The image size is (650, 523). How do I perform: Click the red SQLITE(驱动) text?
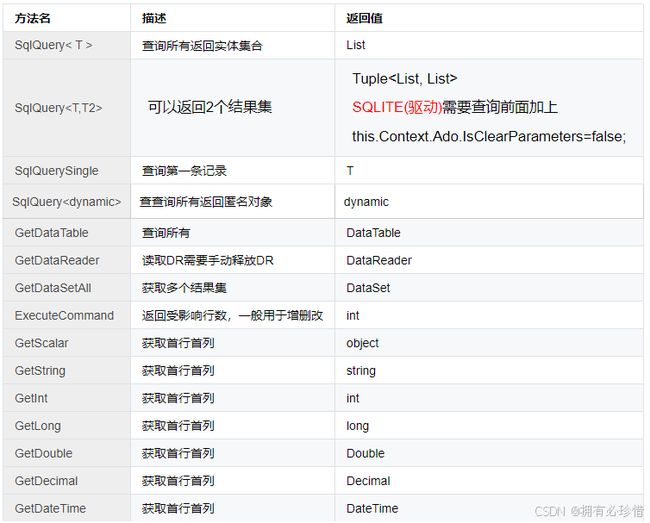pyautogui.click(x=397, y=107)
